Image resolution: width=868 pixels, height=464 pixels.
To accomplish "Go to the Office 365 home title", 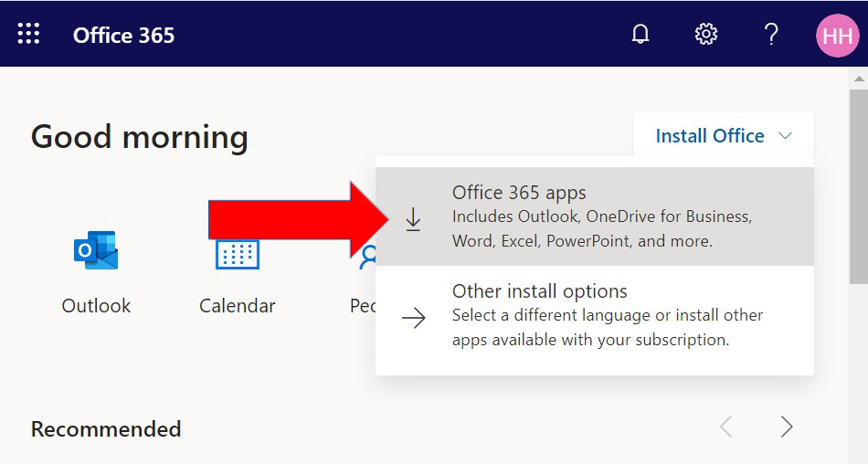I will pos(123,36).
